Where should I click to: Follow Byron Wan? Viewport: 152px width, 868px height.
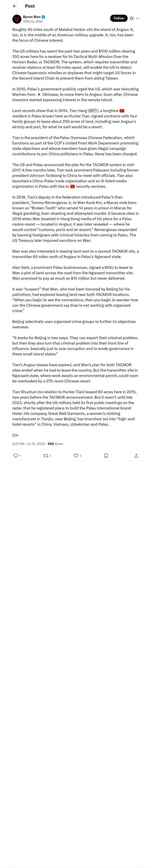[119, 18]
